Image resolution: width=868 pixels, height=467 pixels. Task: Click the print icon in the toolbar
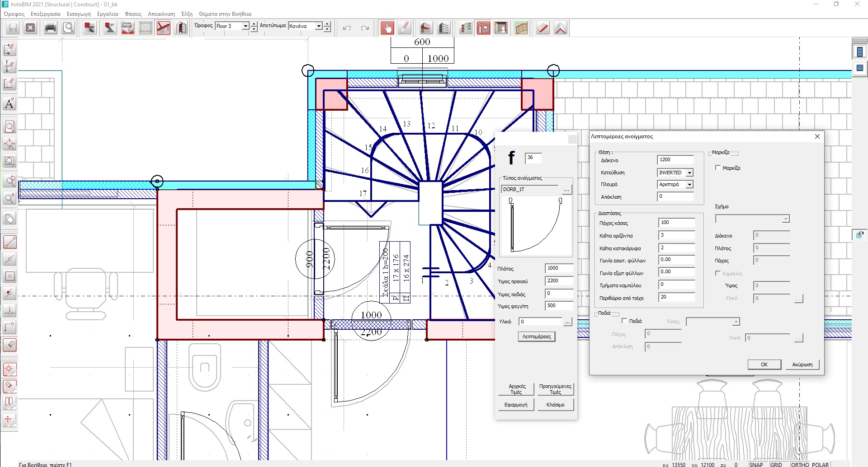tap(51, 28)
